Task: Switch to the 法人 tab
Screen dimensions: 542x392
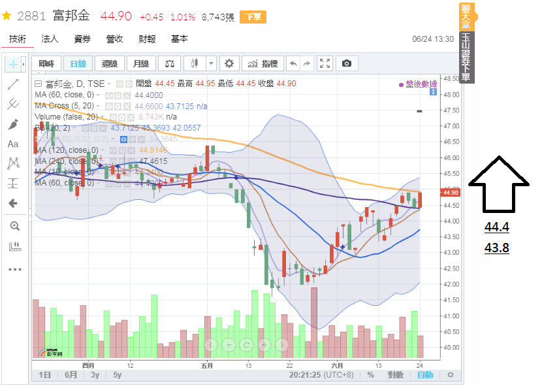Action: (50, 39)
